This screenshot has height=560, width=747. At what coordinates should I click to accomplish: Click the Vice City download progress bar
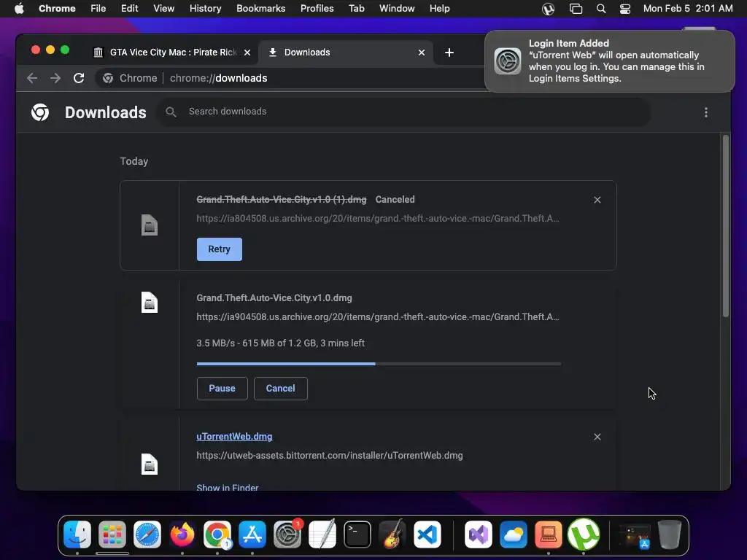click(379, 364)
